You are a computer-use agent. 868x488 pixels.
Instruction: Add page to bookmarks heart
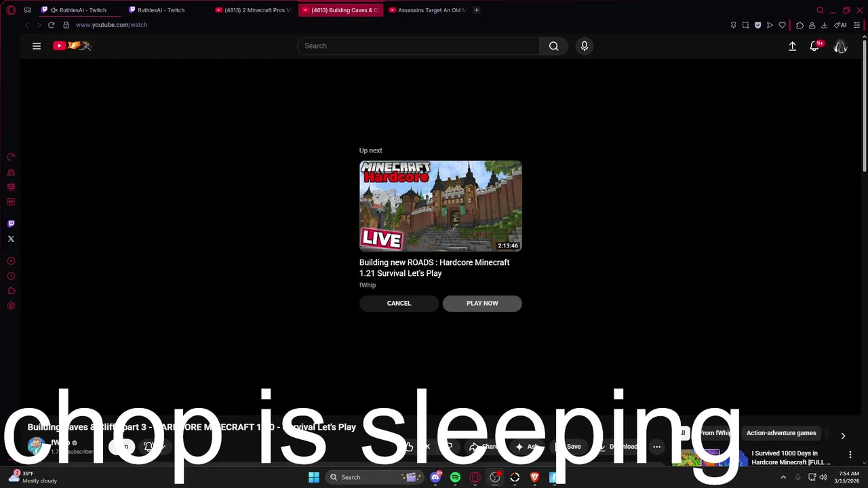tap(782, 25)
